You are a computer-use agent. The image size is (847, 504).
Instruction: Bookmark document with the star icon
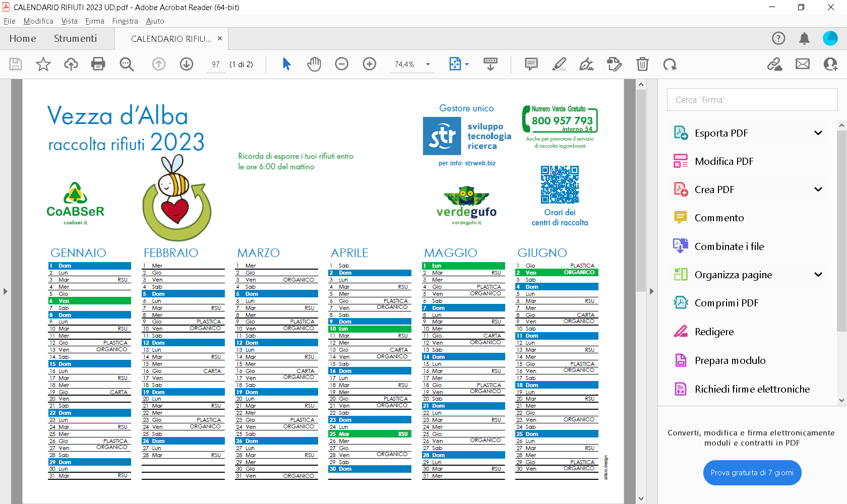(x=43, y=64)
